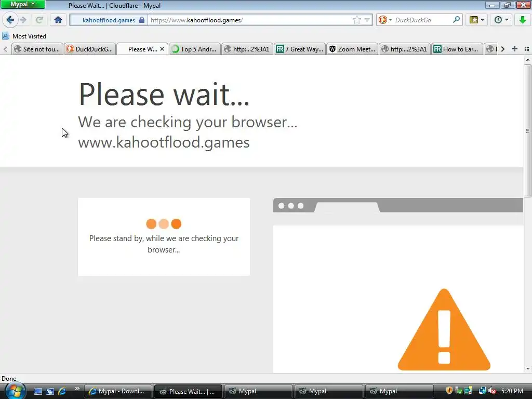Bookmark this page with the star icon
Image resolution: width=532 pixels, height=399 pixels.
click(x=356, y=20)
